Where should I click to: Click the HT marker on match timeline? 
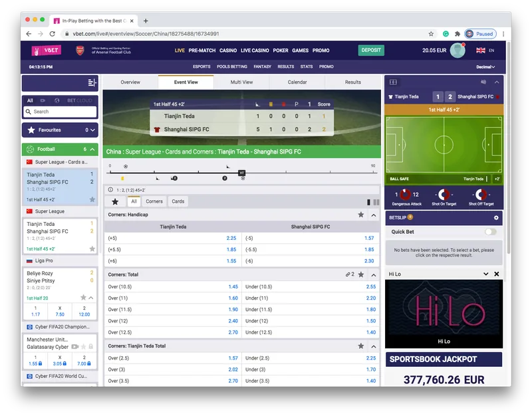point(242,173)
